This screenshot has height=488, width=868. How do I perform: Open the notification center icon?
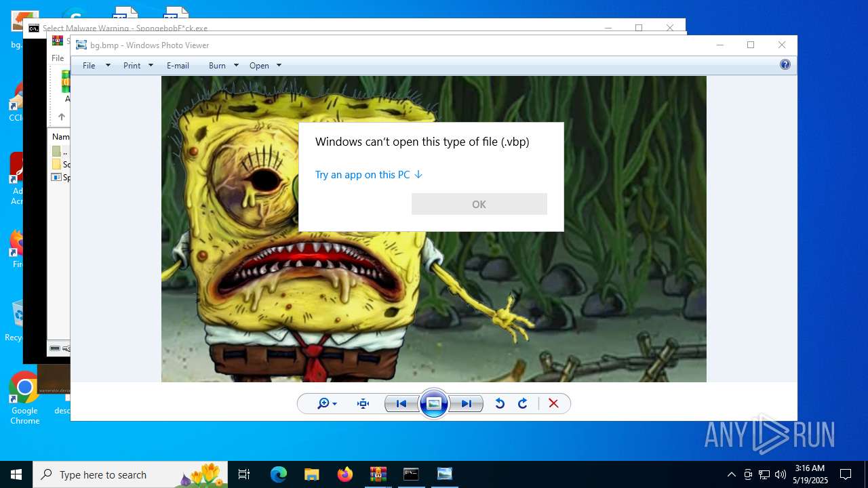(846, 474)
